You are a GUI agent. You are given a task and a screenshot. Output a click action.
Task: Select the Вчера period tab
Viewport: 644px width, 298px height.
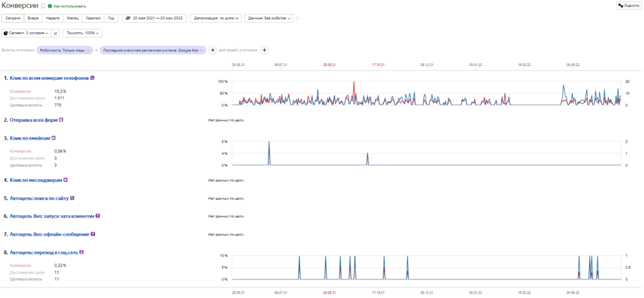(x=33, y=18)
